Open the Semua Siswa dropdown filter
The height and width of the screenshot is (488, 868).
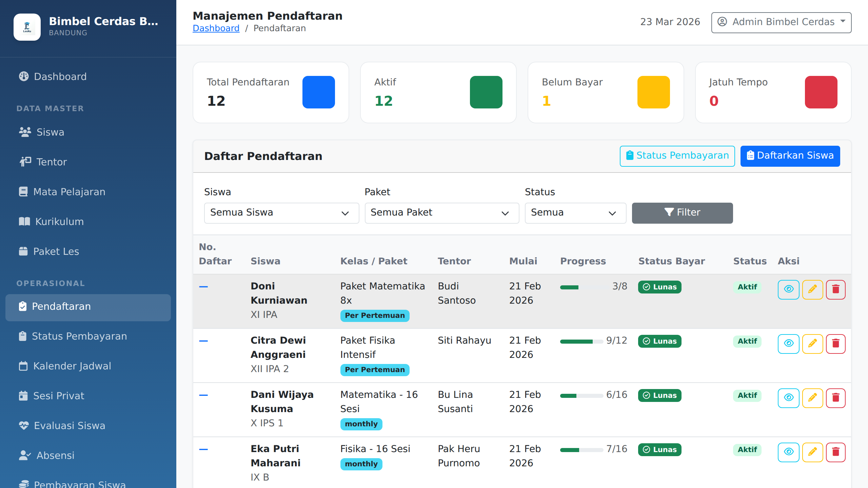click(x=281, y=213)
